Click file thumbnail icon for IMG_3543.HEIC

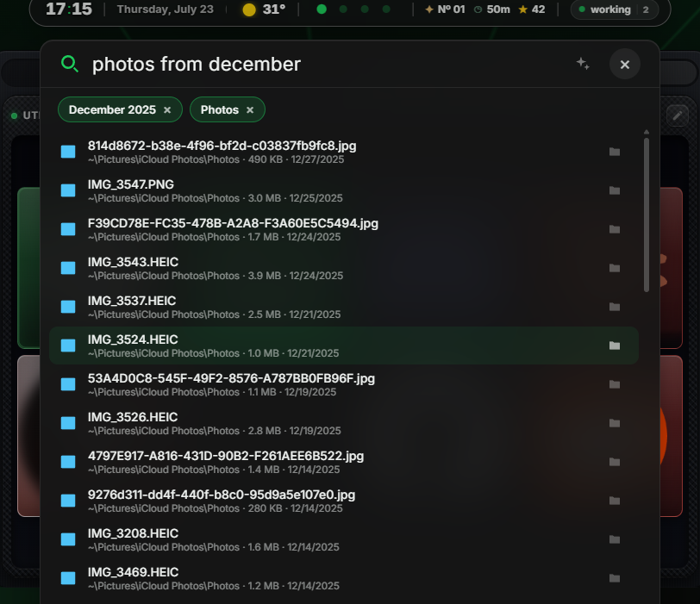(68, 268)
